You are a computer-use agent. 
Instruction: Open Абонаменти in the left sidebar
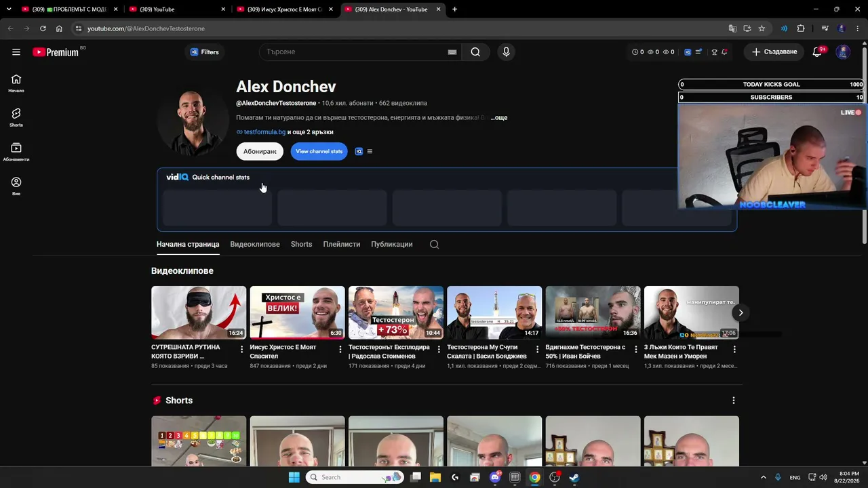[16, 152]
